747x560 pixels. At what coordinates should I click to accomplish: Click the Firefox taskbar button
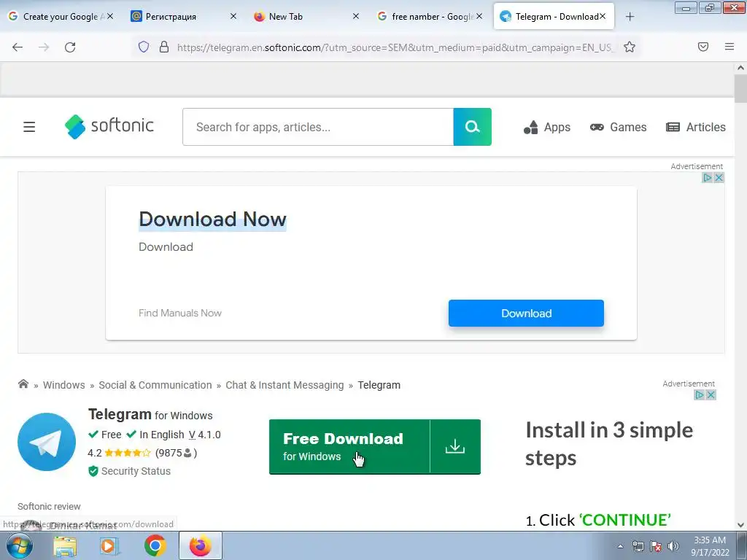[200, 545]
